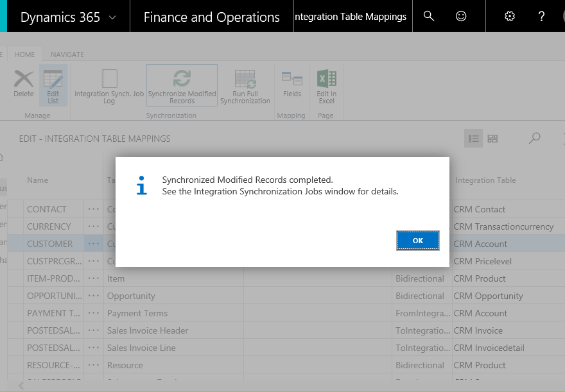Viewport: 565px width, 392px height.
Task: Select the CURRENCY row name
Action: coord(49,226)
